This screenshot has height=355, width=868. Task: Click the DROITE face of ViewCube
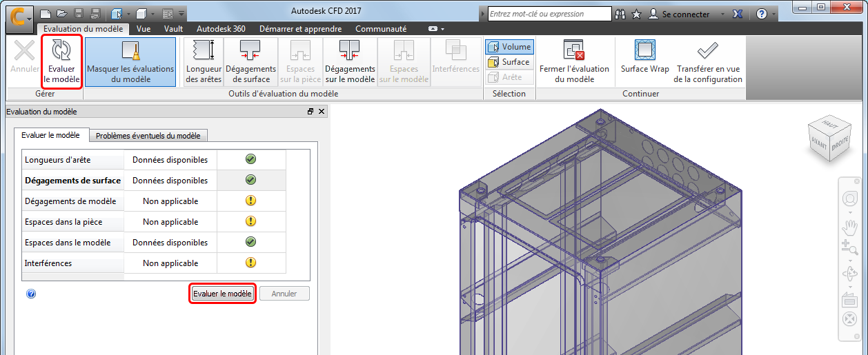pos(840,145)
